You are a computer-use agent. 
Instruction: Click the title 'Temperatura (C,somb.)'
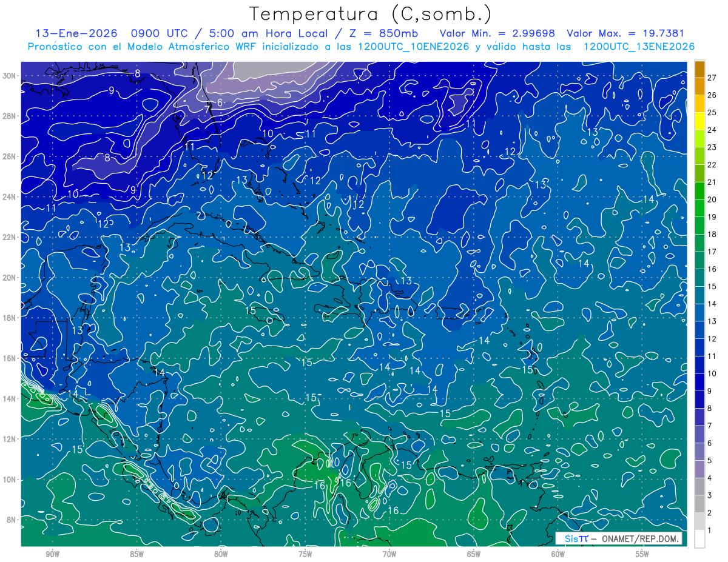point(370,13)
